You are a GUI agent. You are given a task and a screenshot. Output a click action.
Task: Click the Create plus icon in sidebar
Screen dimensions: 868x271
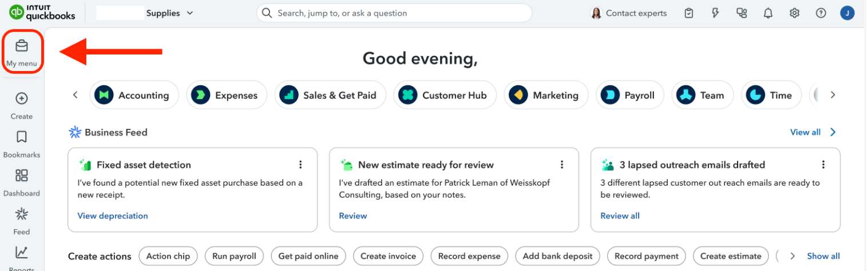click(x=22, y=99)
